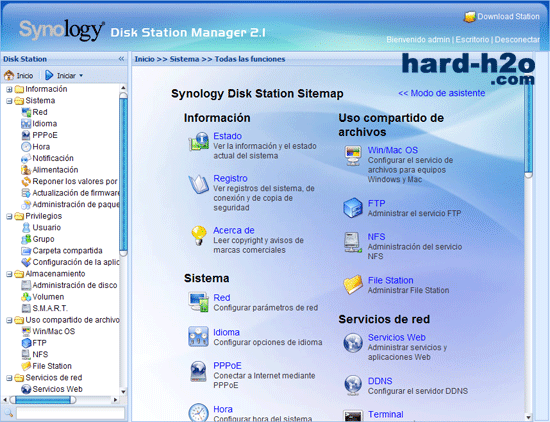Click the tree scroll right arrow
This screenshot has width=550, height=422.
(115, 400)
